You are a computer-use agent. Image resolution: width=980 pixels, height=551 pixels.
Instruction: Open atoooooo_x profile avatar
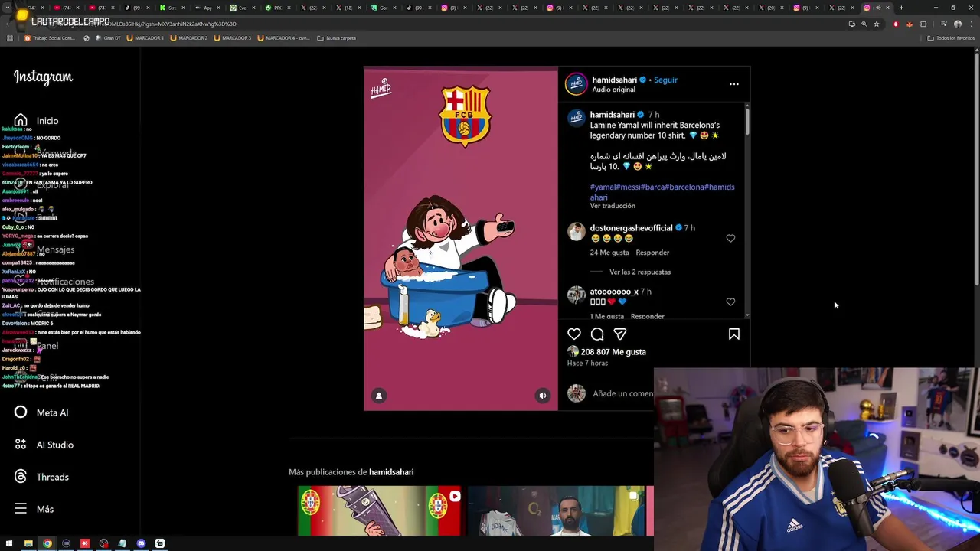click(x=576, y=295)
